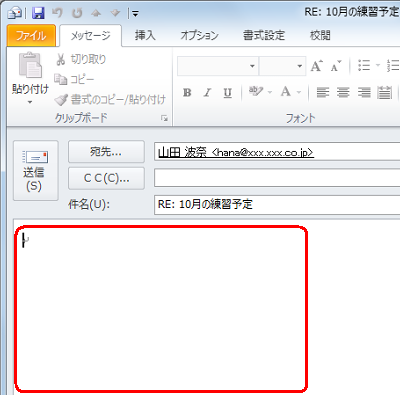Expand text highlight color dropdown
400x395 pixels.
tap(270, 92)
